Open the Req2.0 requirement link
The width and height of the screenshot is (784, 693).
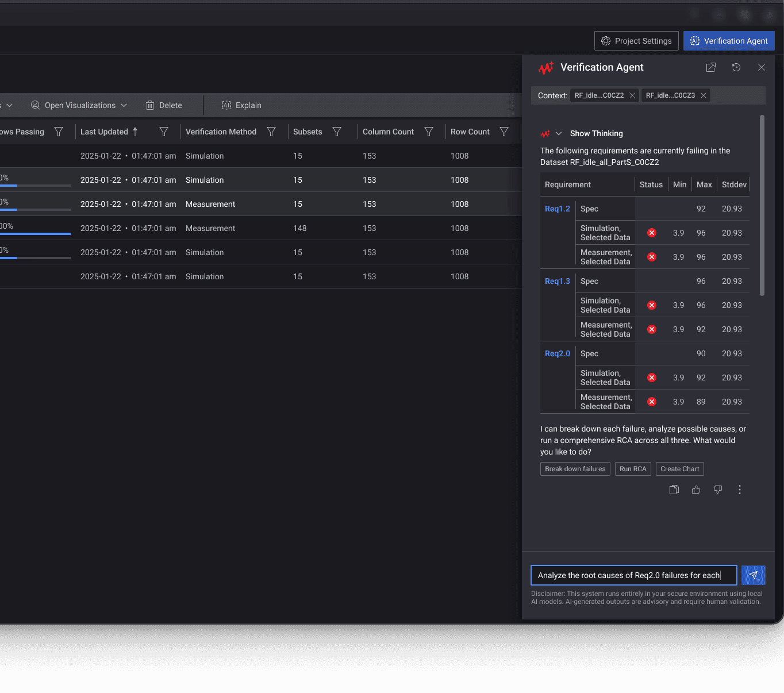(x=558, y=353)
